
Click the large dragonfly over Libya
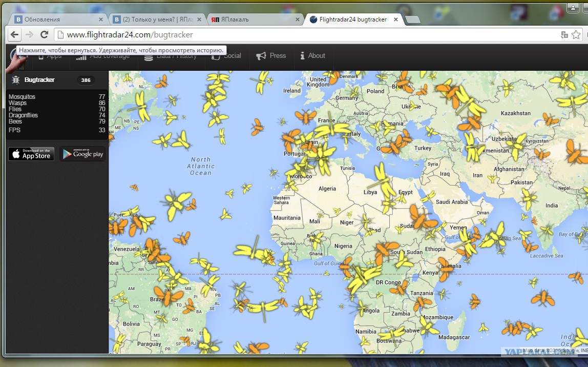pos(383,181)
